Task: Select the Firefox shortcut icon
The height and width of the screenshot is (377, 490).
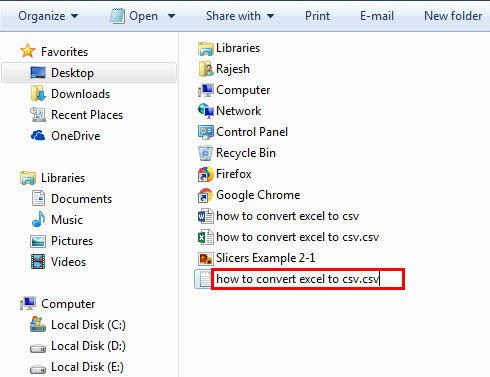Action: tap(205, 174)
